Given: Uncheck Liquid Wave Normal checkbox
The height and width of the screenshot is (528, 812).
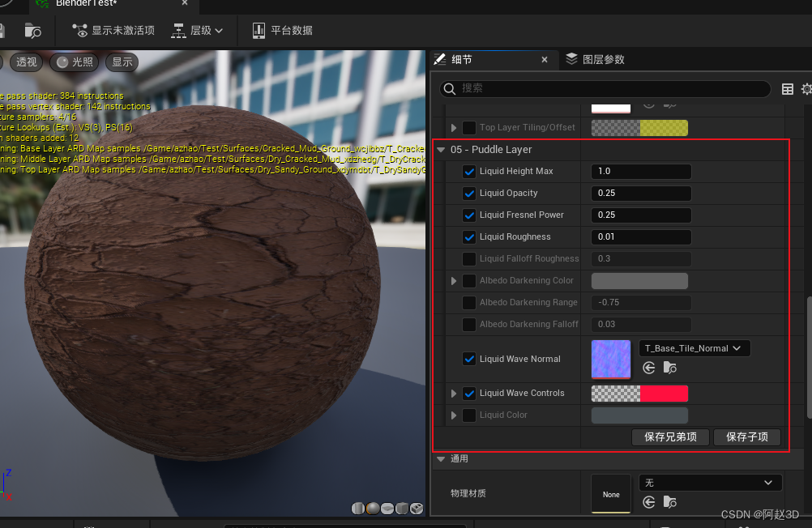Looking at the screenshot, I should (x=469, y=359).
